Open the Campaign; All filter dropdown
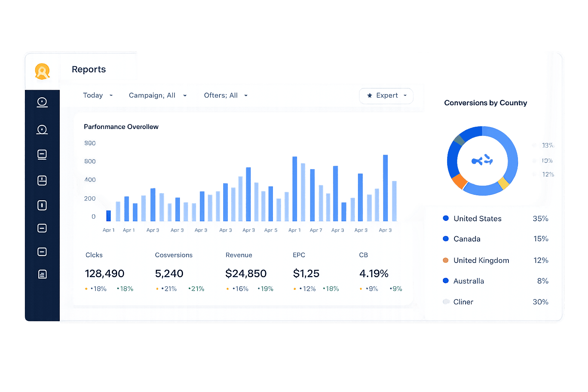 pos(158,95)
